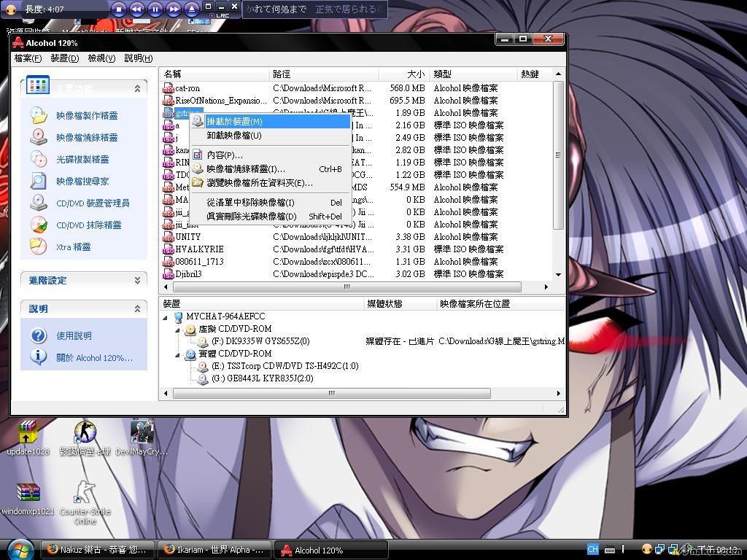Pause the media player
Viewport: 747px width, 560px height.
[x=155, y=9]
